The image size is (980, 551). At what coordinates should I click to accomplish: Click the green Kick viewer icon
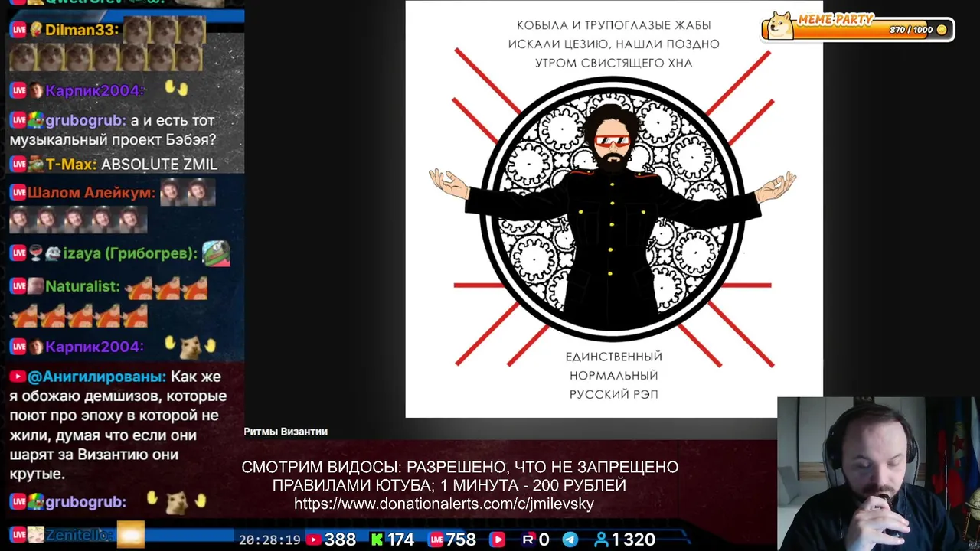click(x=377, y=540)
